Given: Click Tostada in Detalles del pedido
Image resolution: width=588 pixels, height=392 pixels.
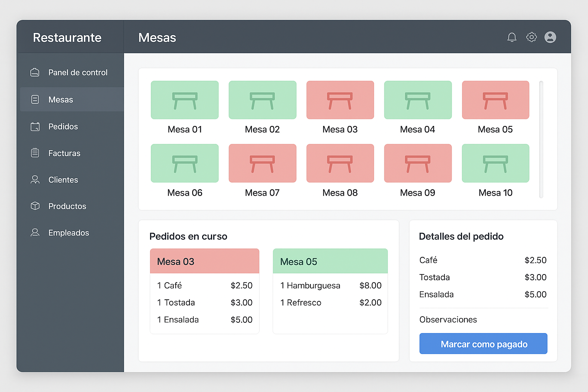Looking at the screenshot, I should pyautogui.click(x=434, y=277).
